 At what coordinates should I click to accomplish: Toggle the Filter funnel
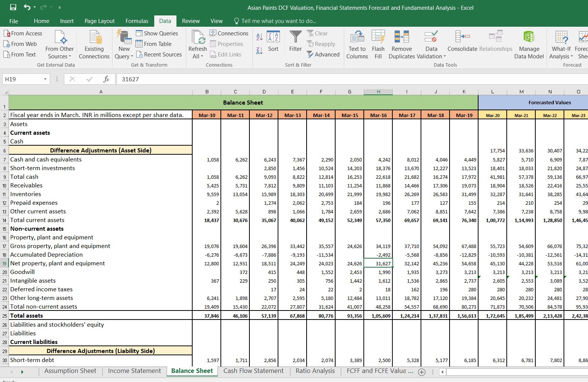point(295,41)
